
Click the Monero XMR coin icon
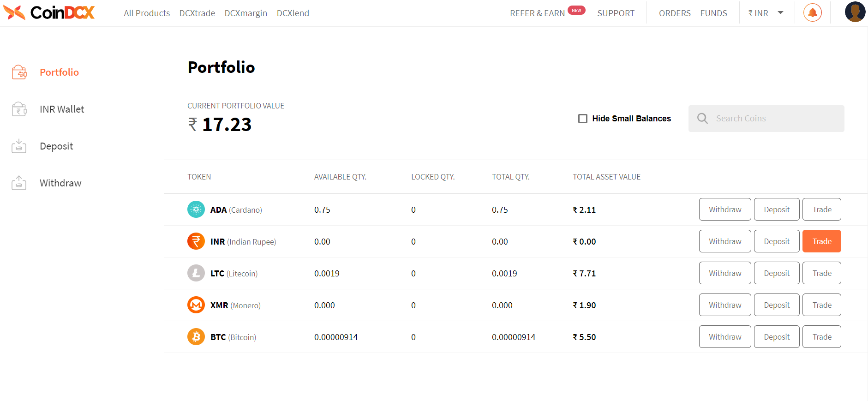(x=196, y=305)
